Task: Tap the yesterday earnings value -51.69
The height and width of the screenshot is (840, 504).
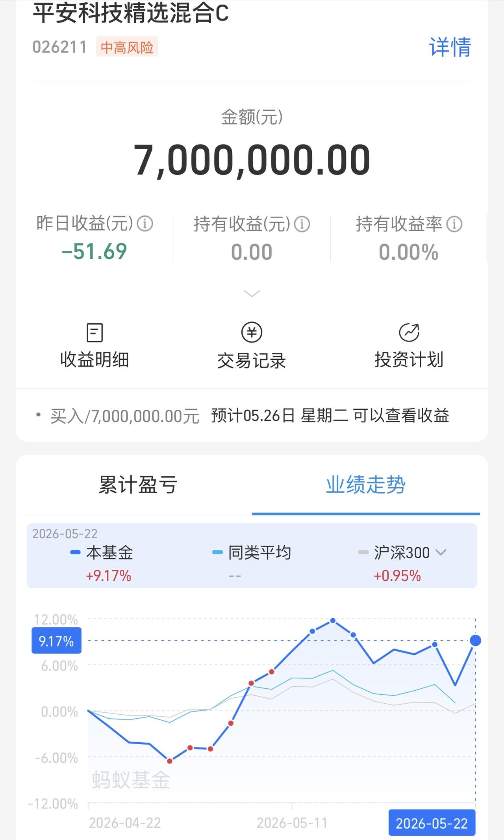Action: click(x=94, y=251)
